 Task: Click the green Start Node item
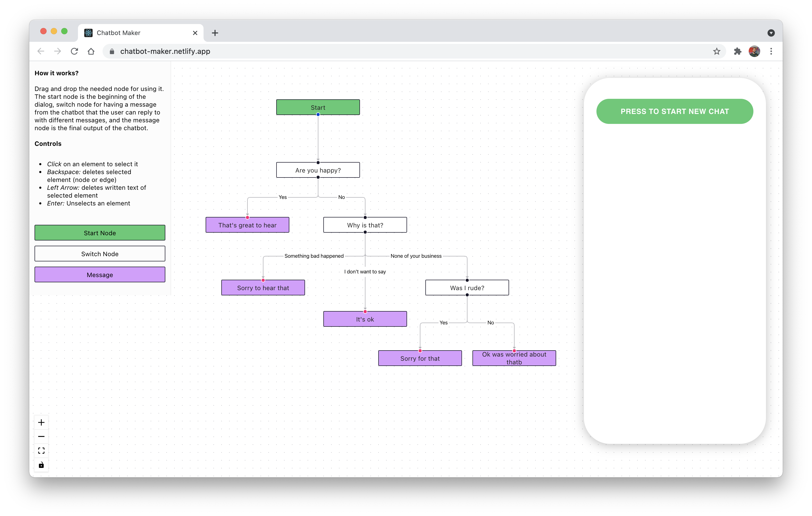tap(100, 233)
